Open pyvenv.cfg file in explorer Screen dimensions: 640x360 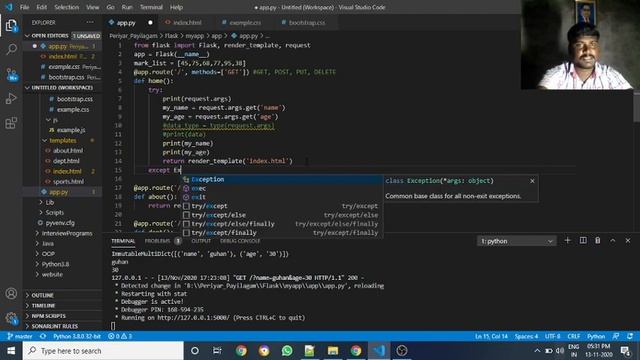click(60, 223)
